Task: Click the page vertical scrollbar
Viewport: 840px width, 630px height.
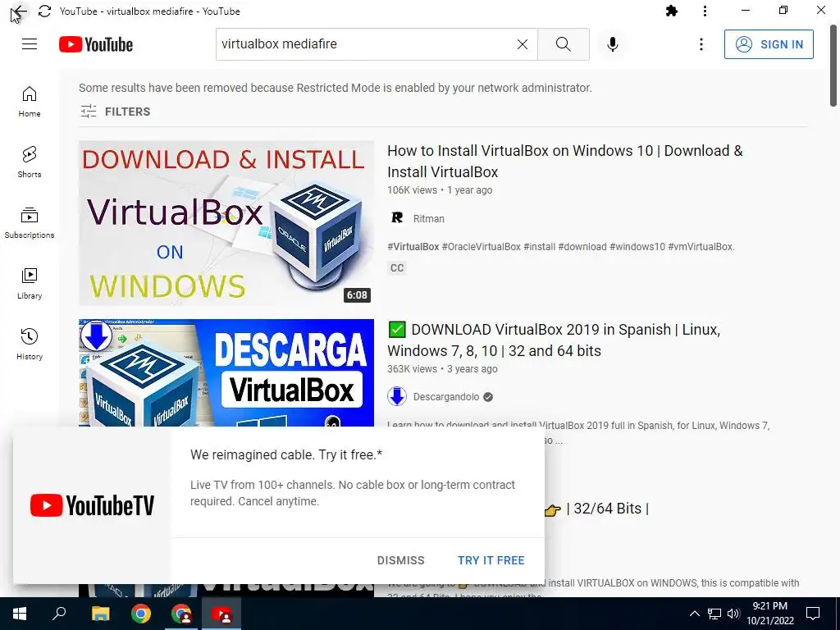Action: (833, 66)
